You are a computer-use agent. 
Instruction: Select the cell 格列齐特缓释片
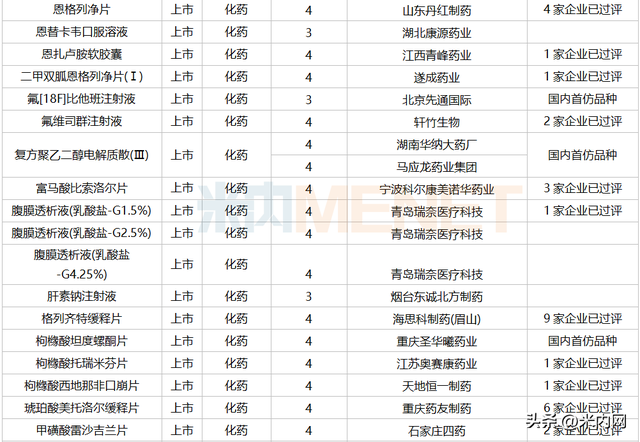click(82, 319)
